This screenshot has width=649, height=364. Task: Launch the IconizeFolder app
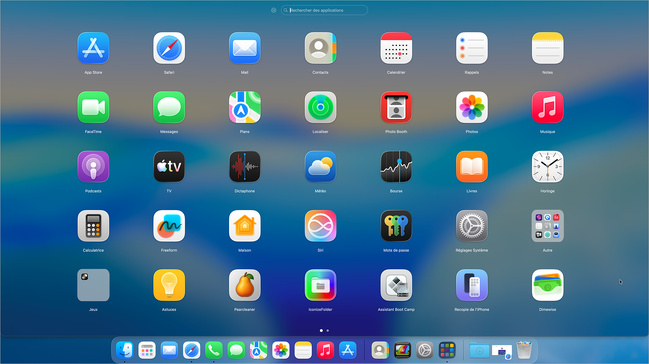(320, 285)
